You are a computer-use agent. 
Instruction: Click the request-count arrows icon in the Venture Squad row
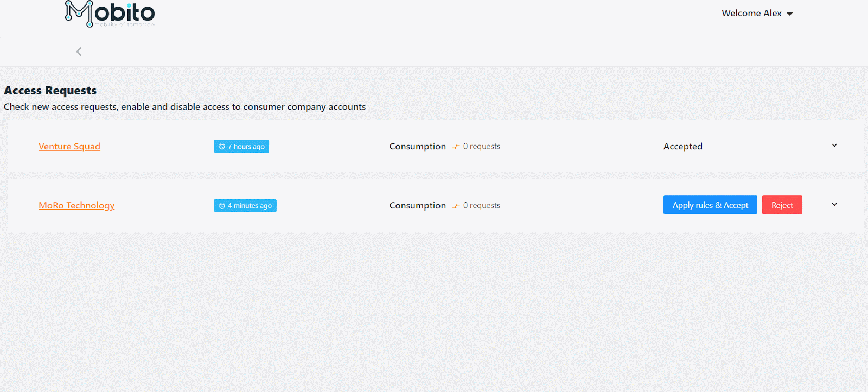tap(456, 147)
